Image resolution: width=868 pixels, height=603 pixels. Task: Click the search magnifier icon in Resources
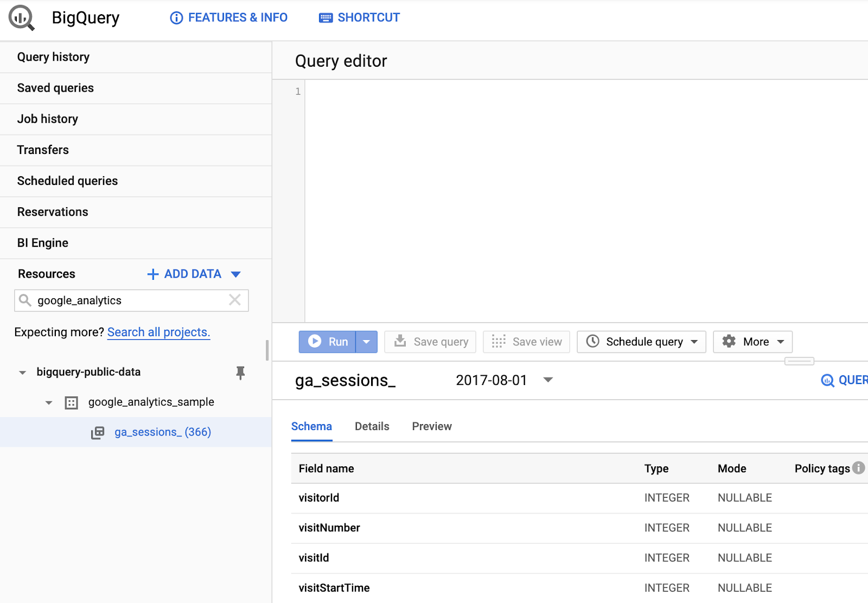click(x=25, y=300)
